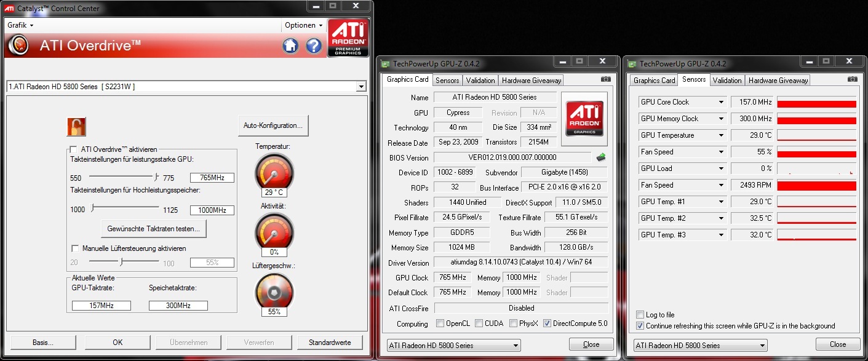Image resolution: width=868 pixels, height=361 pixels.
Task: Click the ATI Radeon Premium Graphics logo
Action: pyautogui.click(x=348, y=38)
